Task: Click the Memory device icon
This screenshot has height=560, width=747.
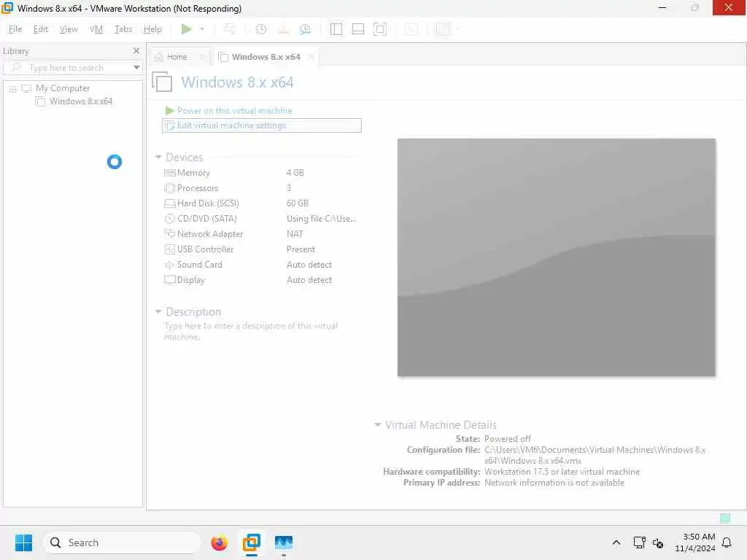Action: (x=169, y=172)
